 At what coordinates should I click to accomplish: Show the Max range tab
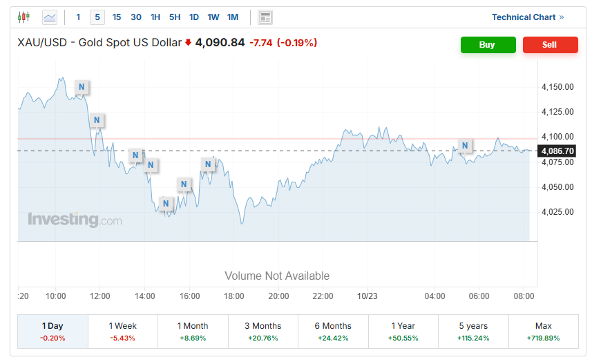pyautogui.click(x=543, y=331)
